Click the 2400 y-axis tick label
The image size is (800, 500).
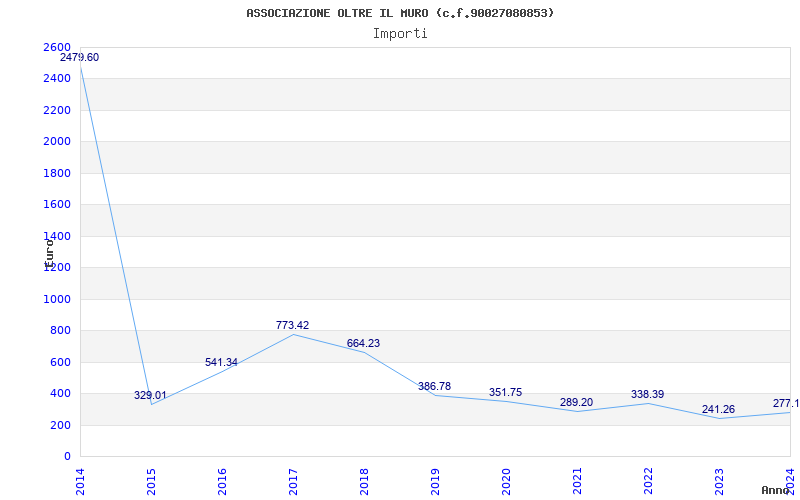57,79
